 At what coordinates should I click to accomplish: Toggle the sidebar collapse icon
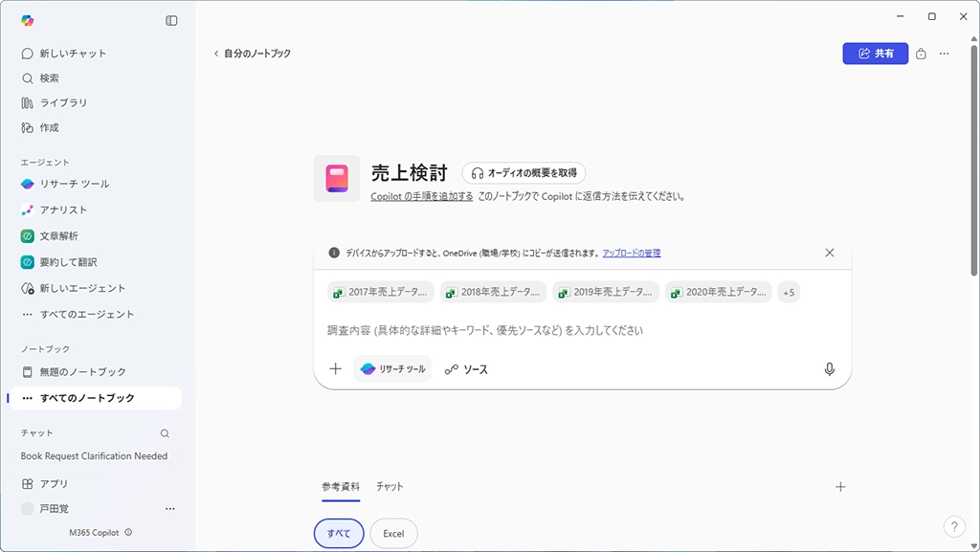tap(171, 20)
